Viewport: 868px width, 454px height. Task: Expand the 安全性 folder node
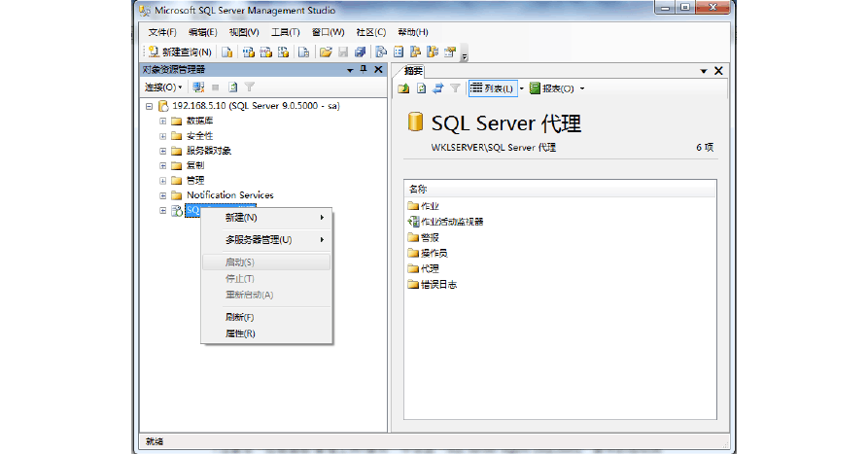[162, 136]
